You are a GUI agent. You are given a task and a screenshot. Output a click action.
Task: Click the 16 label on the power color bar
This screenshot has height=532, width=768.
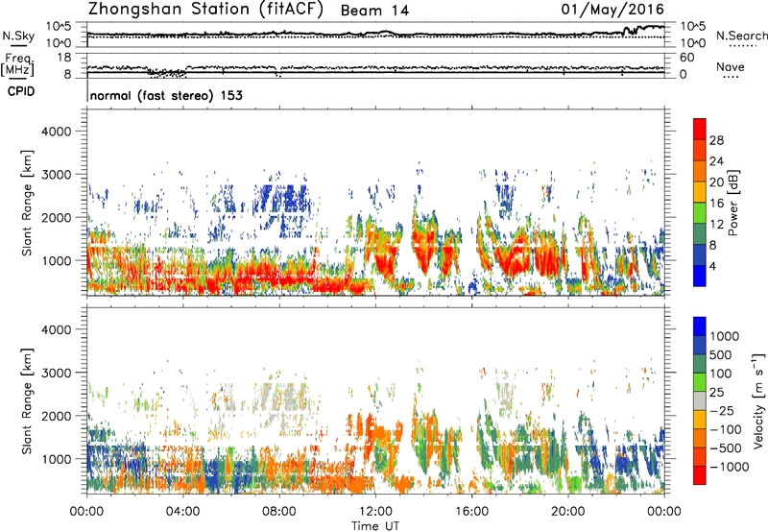(716, 204)
